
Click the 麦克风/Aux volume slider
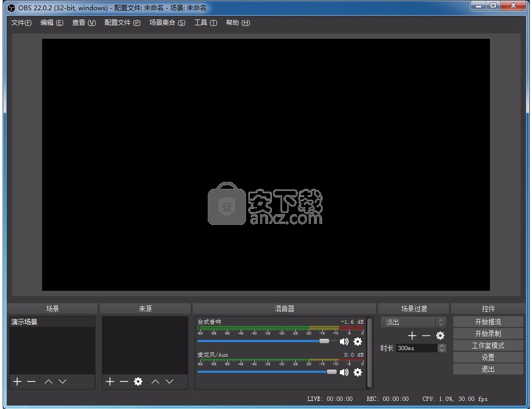coord(267,372)
